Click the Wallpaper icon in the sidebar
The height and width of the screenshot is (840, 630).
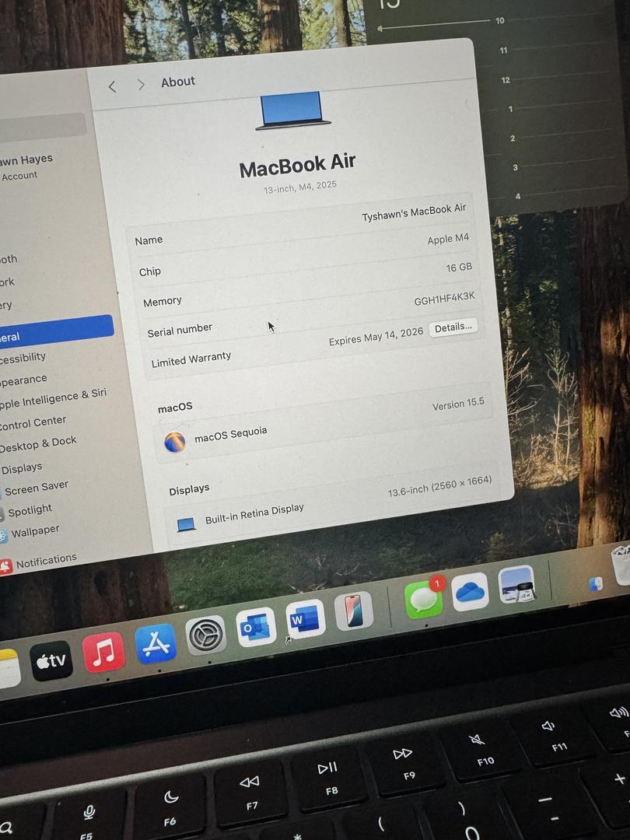2,536
